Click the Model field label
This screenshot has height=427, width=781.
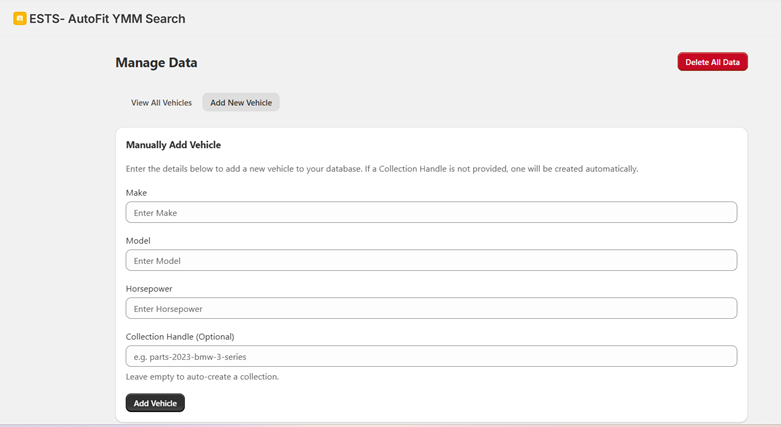[x=138, y=240]
